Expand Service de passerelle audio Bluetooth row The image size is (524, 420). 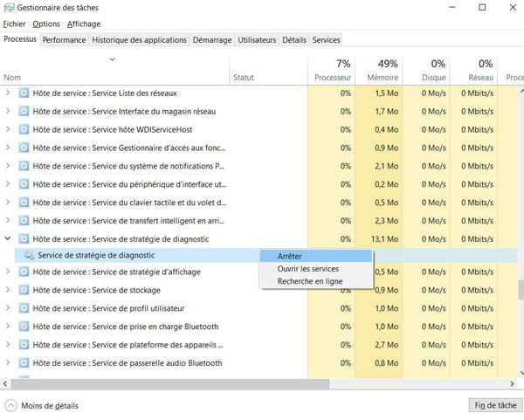8,363
